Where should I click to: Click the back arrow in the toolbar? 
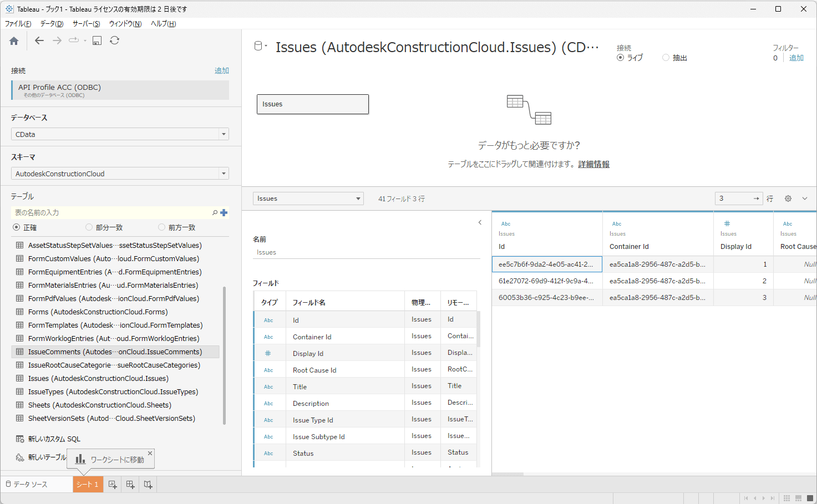pos(39,40)
